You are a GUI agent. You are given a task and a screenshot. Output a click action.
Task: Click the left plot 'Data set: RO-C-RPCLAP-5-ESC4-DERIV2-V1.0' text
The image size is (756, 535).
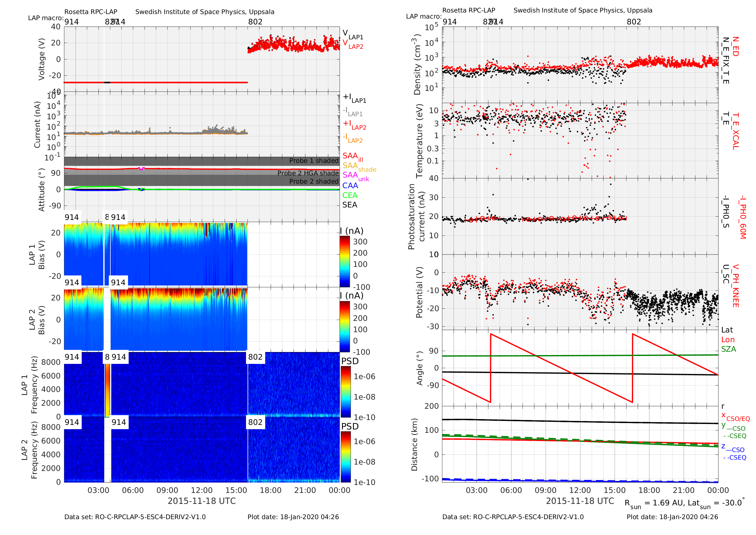pos(135,517)
